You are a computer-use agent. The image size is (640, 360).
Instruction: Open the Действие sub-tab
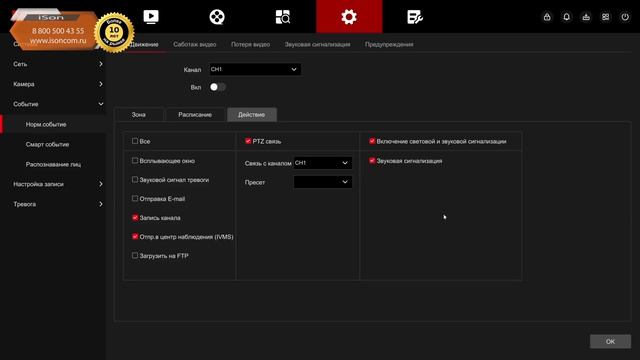pyautogui.click(x=252, y=115)
